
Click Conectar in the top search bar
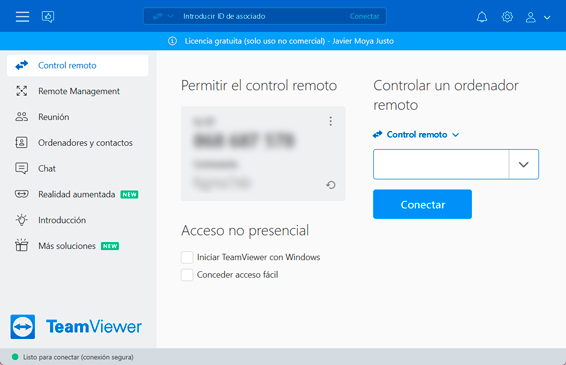[x=364, y=16]
